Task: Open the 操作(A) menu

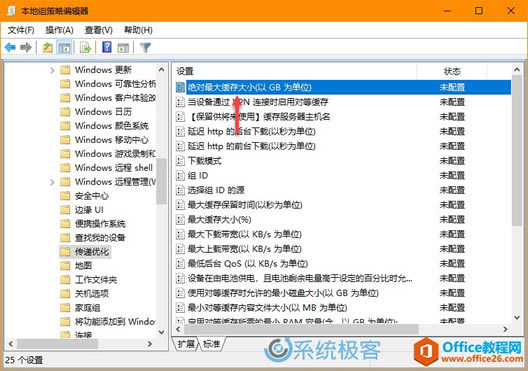Action: pyautogui.click(x=59, y=30)
